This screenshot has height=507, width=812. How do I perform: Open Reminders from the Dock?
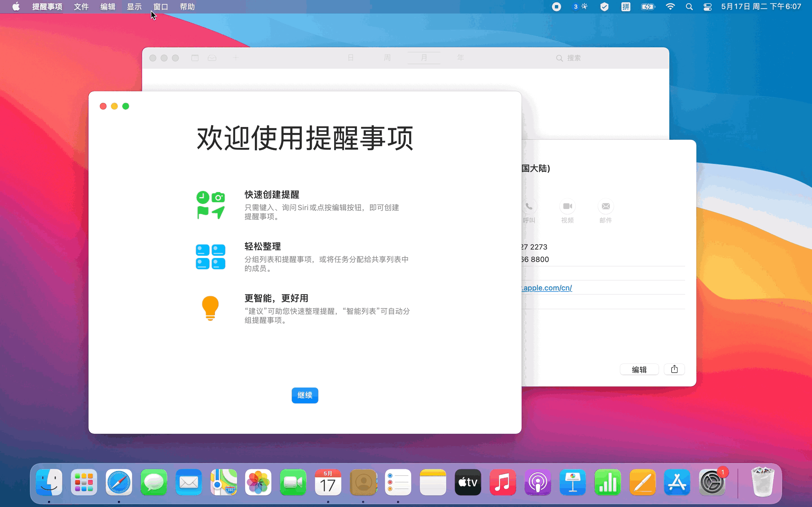pos(398,482)
